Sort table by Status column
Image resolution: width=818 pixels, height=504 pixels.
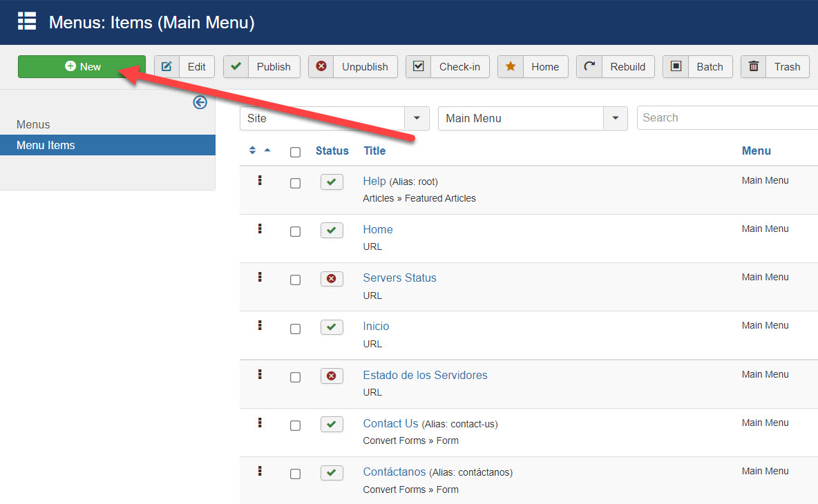[332, 151]
